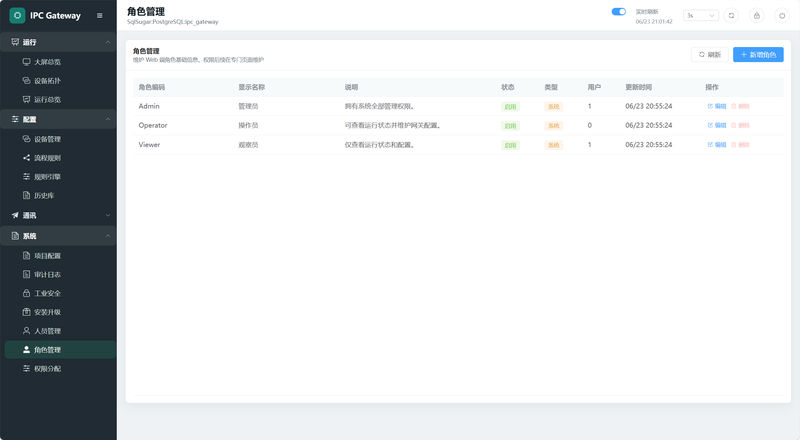Screen dimensions: 800x440
Task: Open 工业安全 via its padlock icon
Action: pos(27,294)
